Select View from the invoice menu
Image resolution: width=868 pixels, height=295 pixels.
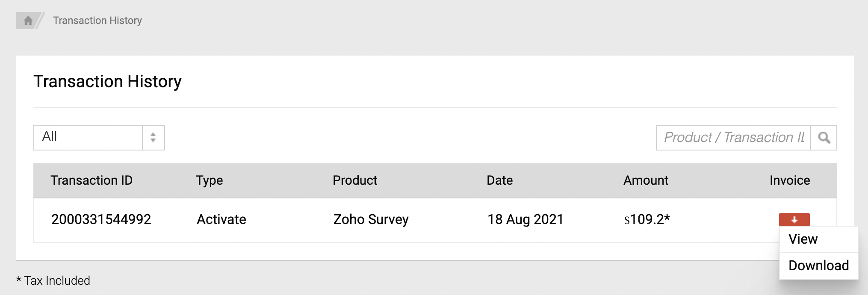tap(803, 239)
